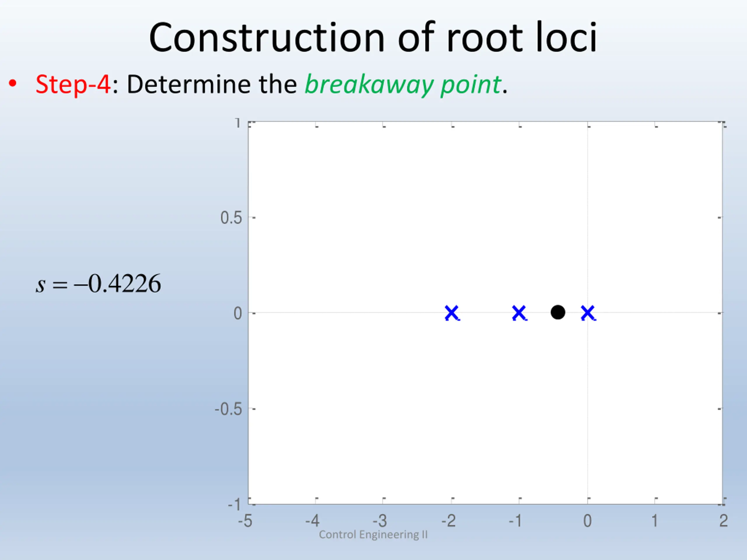Image resolution: width=747 pixels, height=560 pixels.
Task: Click the x-axis label '-4'
Action: click(x=313, y=521)
